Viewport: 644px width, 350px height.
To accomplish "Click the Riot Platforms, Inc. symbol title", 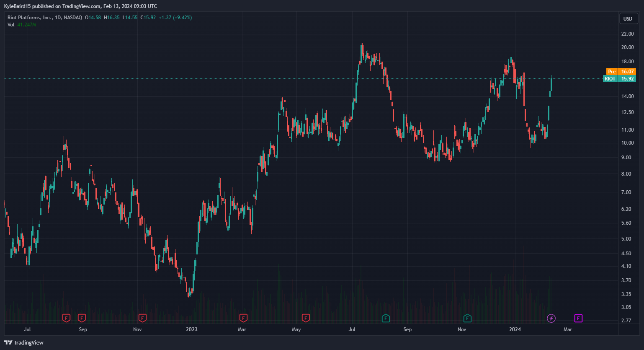I will coord(29,18).
